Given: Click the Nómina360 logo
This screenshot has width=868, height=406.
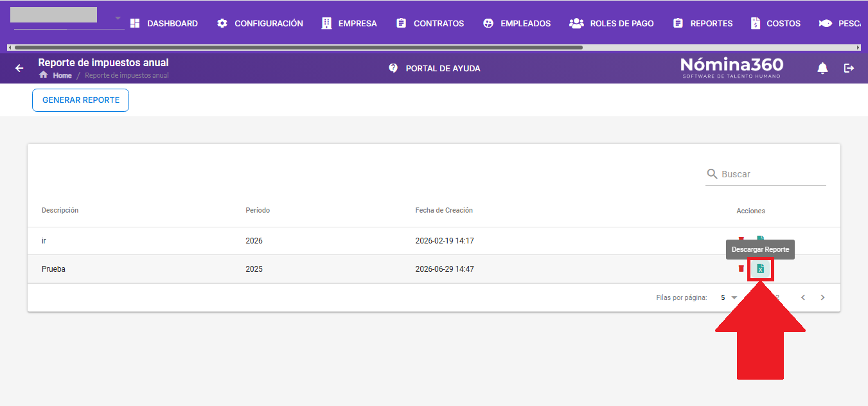Looking at the screenshot, I should pos(732,67).
